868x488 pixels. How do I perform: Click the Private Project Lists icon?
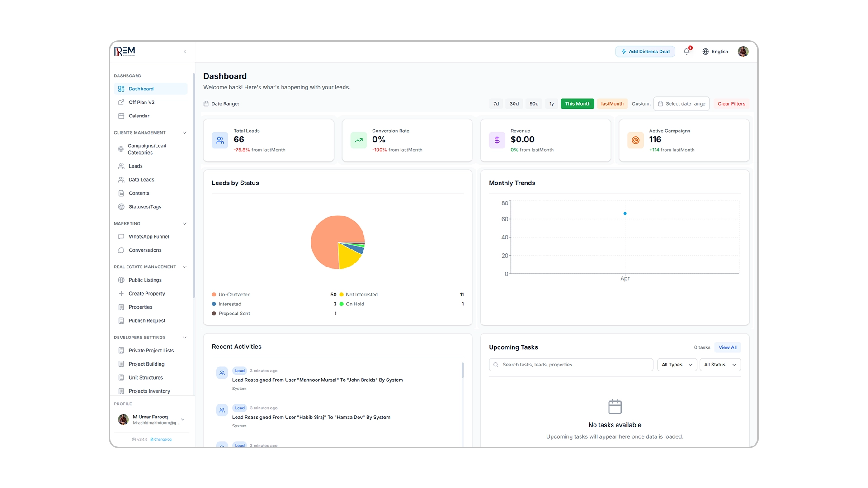[x=121, y=351]
